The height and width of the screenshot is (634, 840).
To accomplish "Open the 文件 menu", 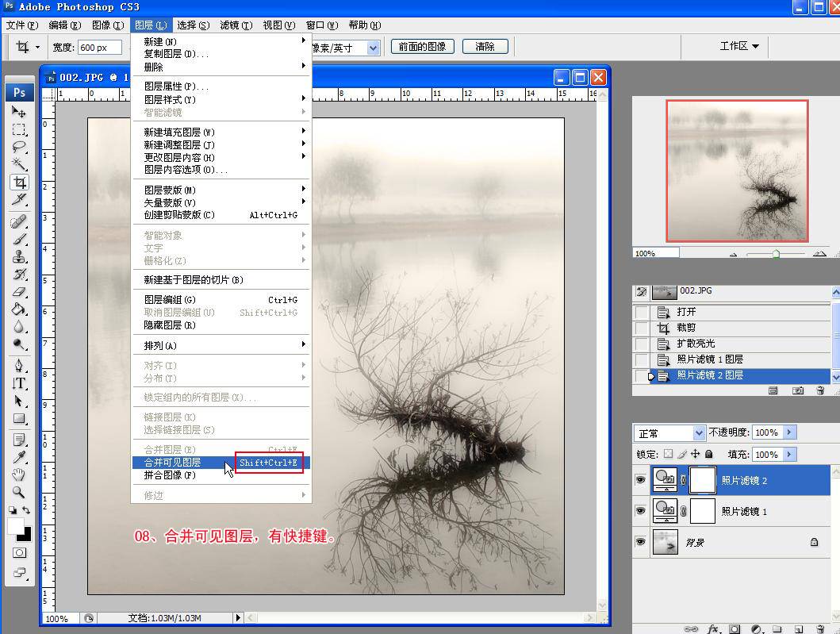I will 22,25.
